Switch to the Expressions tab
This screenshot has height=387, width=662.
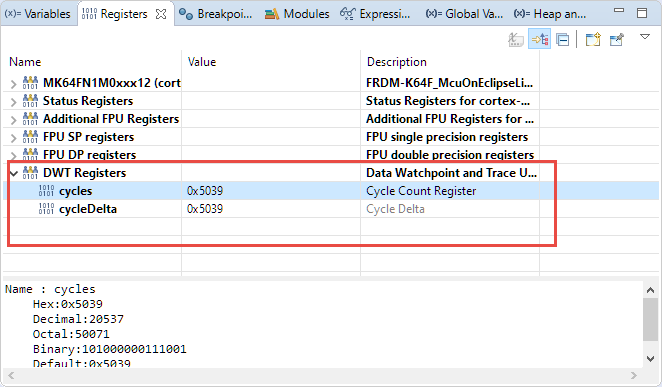pos(375,14)
